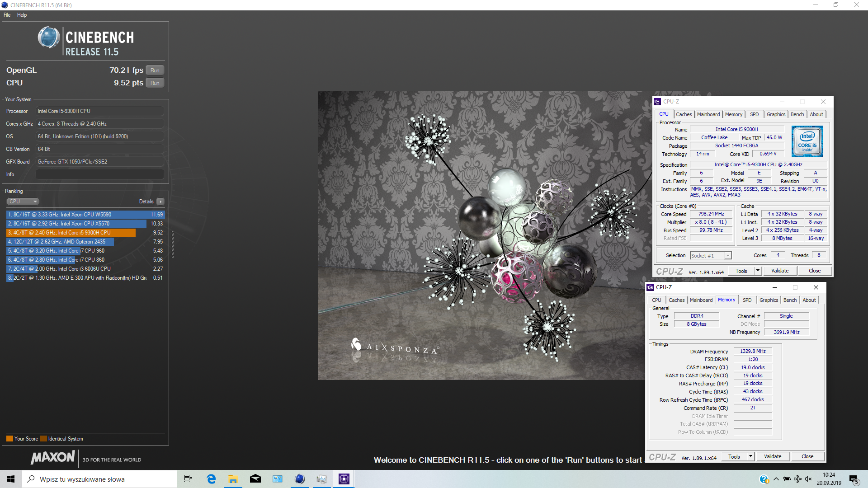Screen dimensions: 868x488
Task: Open the Windows Start menu
Action: pos(11,479)
